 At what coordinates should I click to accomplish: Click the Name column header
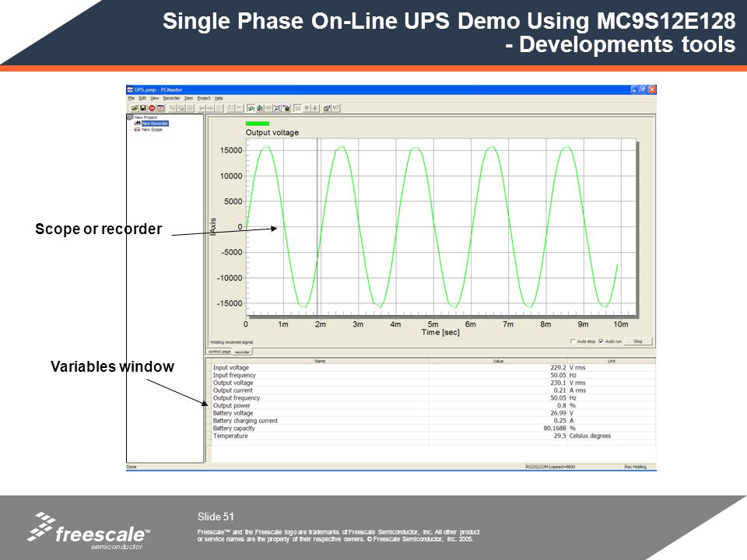(x=320, y=361)
